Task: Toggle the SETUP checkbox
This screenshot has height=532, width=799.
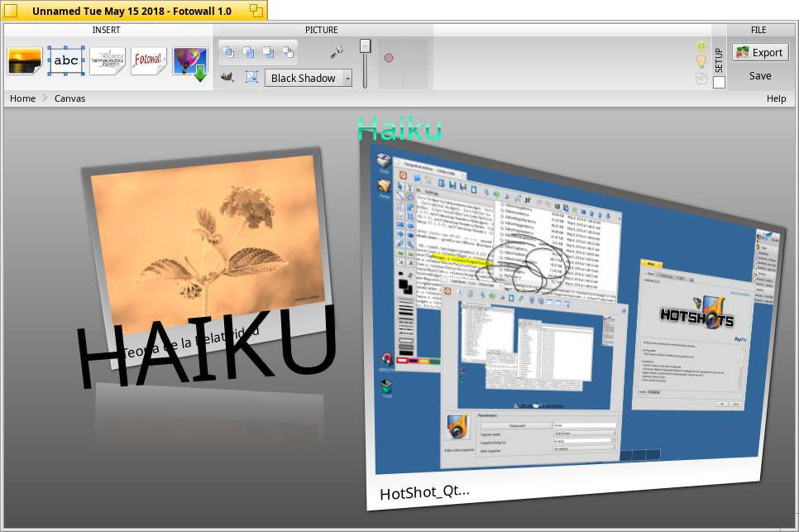Action: pyautogui.click(x=719, y=82)
